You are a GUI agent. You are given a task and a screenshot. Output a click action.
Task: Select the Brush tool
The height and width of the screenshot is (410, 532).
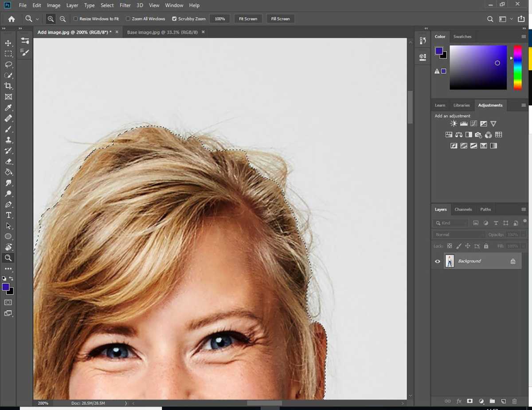(8, 129)
